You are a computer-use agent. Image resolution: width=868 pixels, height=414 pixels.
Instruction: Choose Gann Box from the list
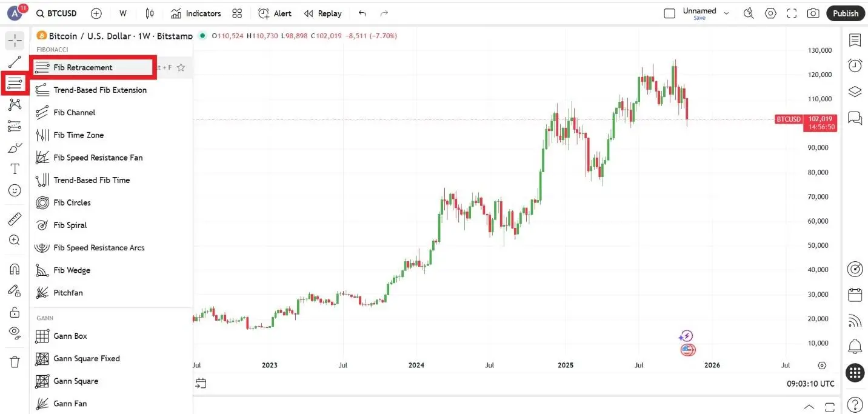(x=70, y=336)
